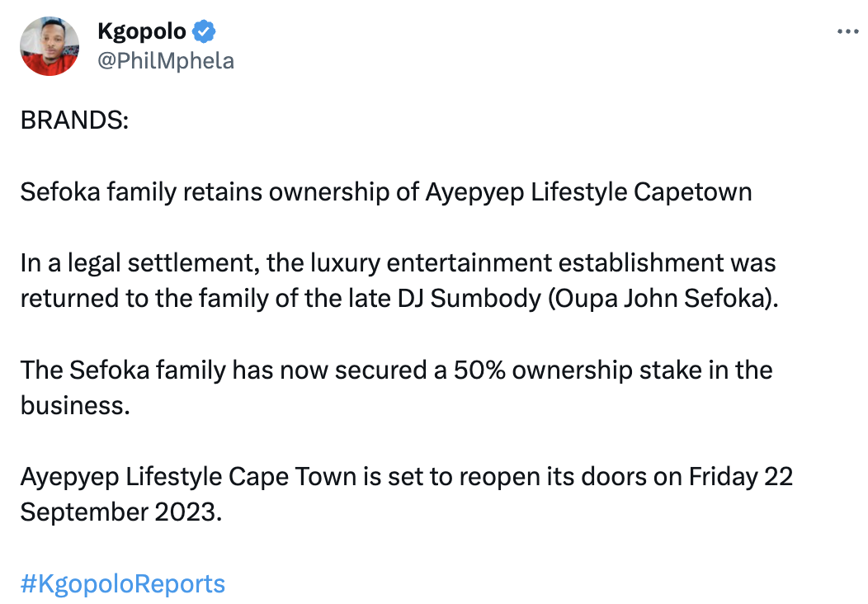Visit the @PhilMphela handle link

166,61
